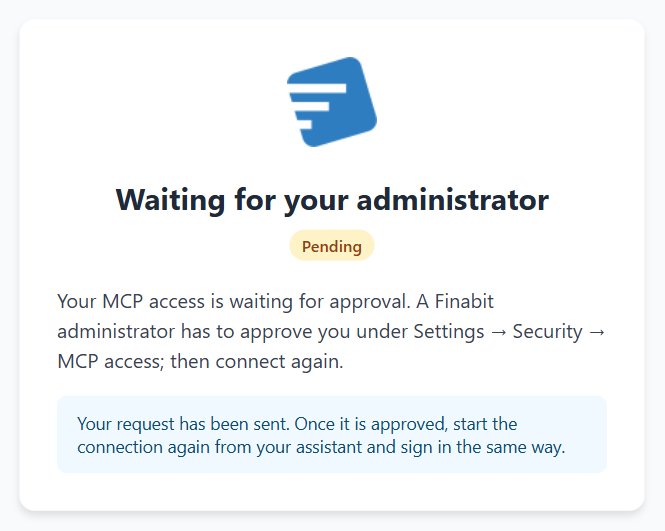The image size is (665, 531).
Task: Click the arrow symbol after 'Settings'
Action: 498,333
